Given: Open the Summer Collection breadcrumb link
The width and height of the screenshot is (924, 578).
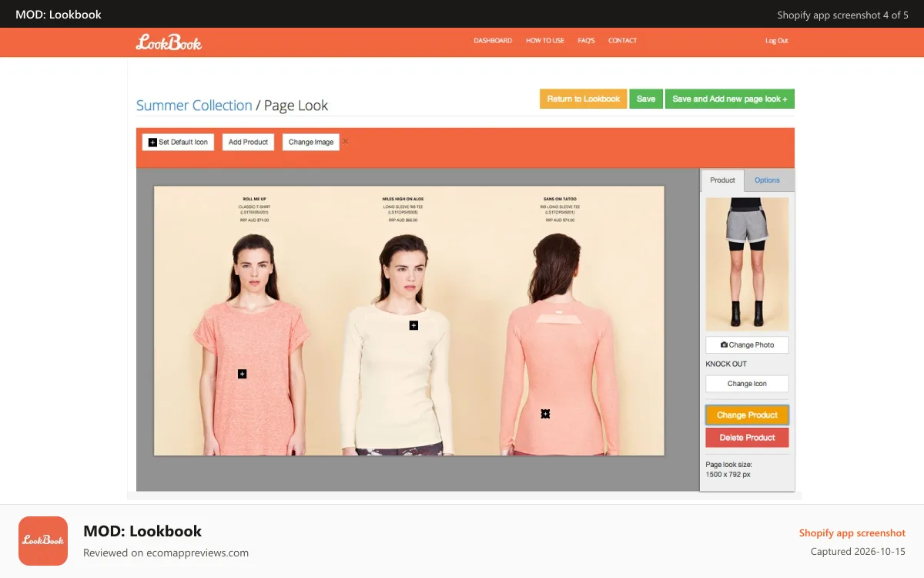Looking at the screenshot, I should click(194, 106).
